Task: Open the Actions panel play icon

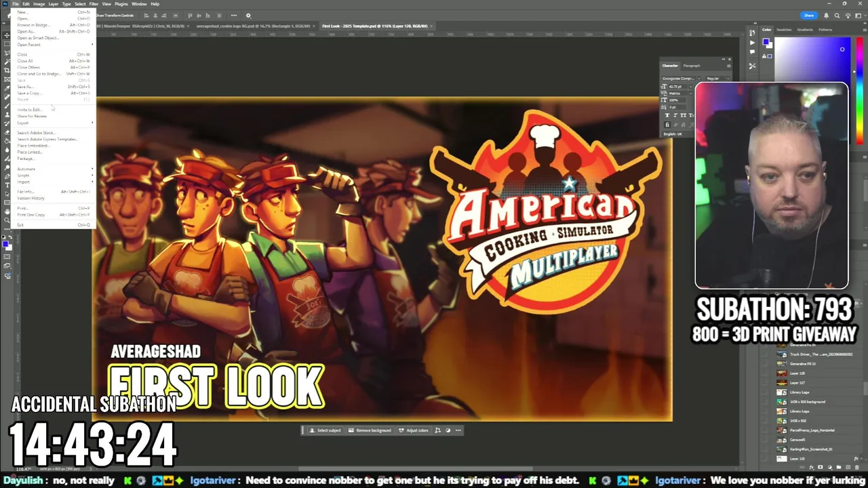Action: point(752,43)
